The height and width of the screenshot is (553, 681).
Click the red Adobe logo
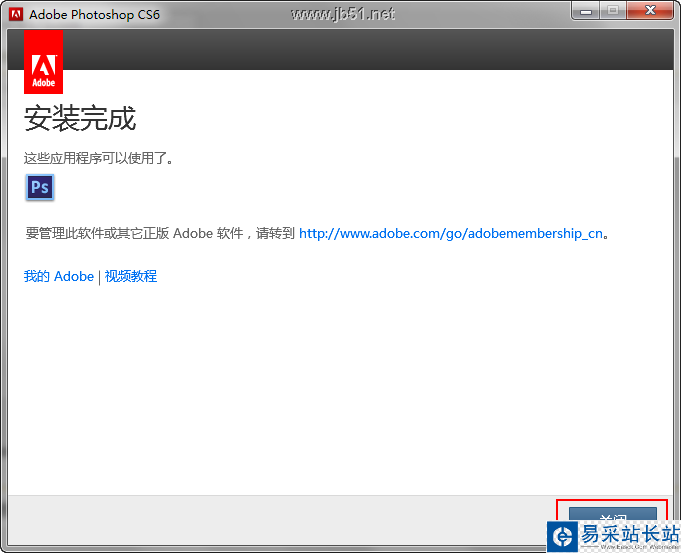(x=43, y=62)
